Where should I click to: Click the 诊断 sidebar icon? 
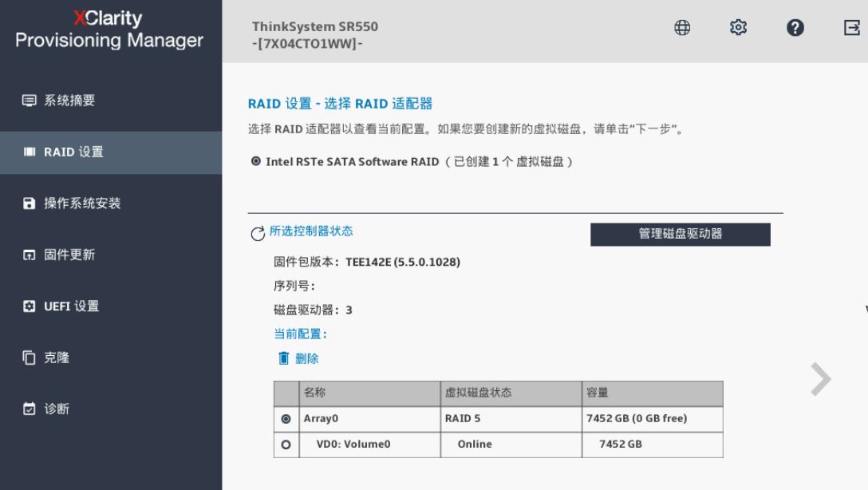click(29, 409)
